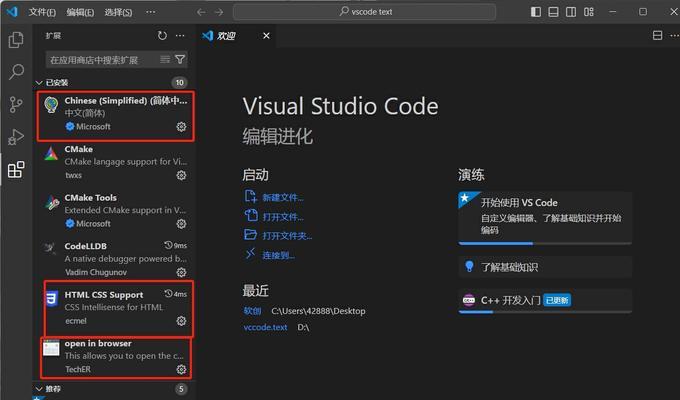Open the overflow menu ellipsis in menu bar
The width and height of the screenshot is (680, 400).
[150, 12]
